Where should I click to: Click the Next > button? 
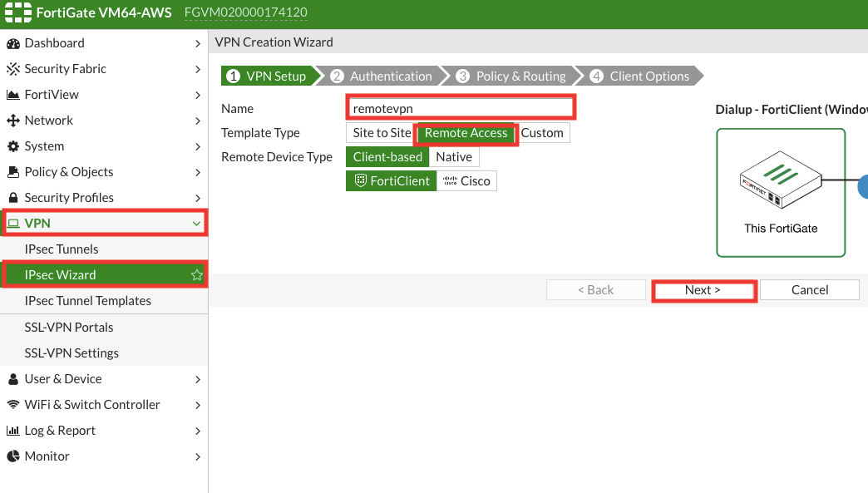[703, 290]
